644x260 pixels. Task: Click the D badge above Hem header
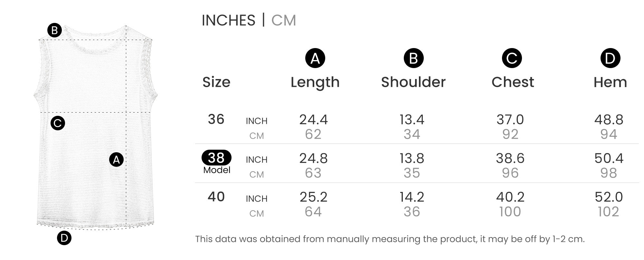(x=610, y=58)
